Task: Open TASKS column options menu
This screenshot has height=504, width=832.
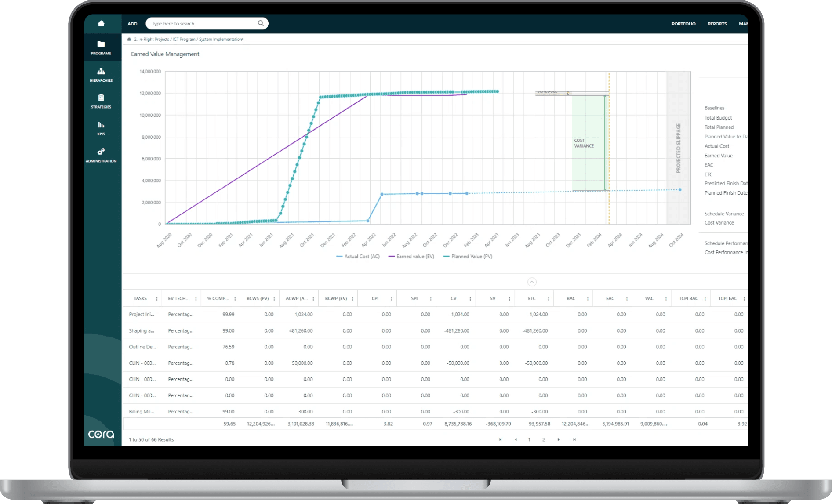Action: click(157, 299)
